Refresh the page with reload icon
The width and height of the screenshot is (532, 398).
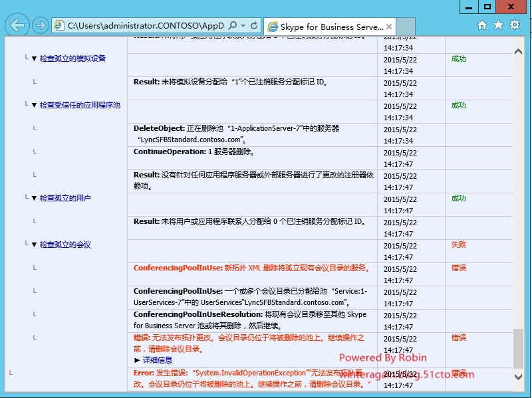(254, 26)
